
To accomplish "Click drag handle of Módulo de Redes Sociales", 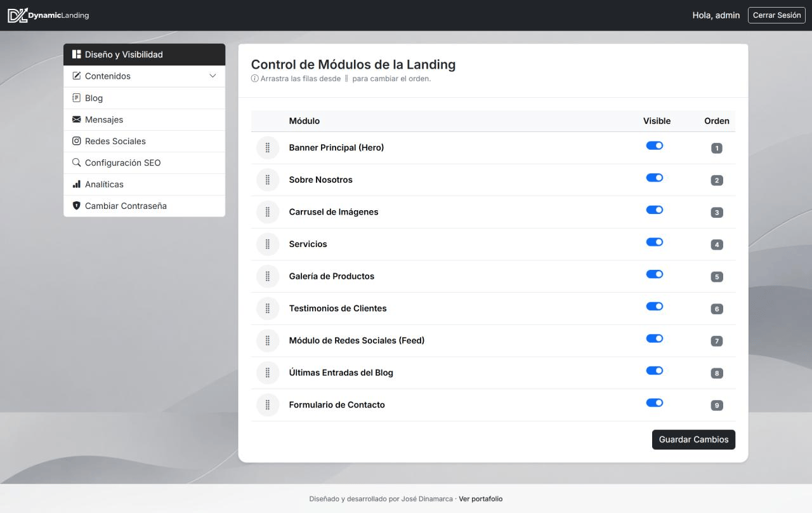I will (268, 340).
